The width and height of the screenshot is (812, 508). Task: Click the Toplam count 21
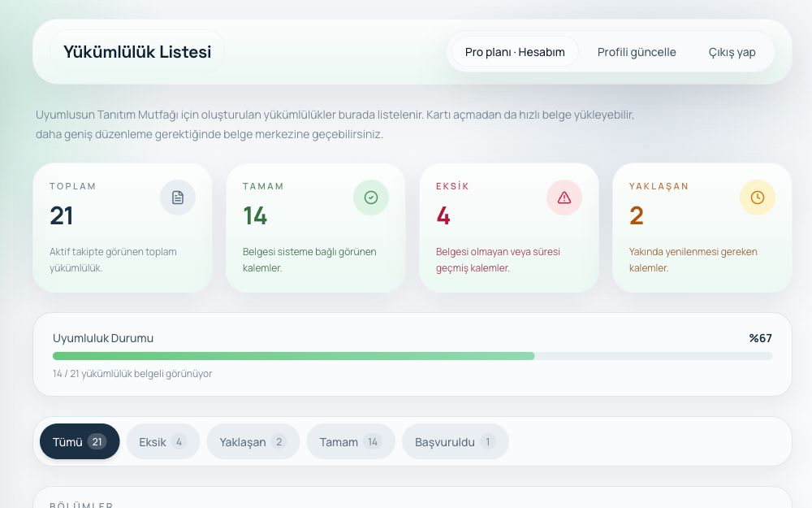[61, 215]
